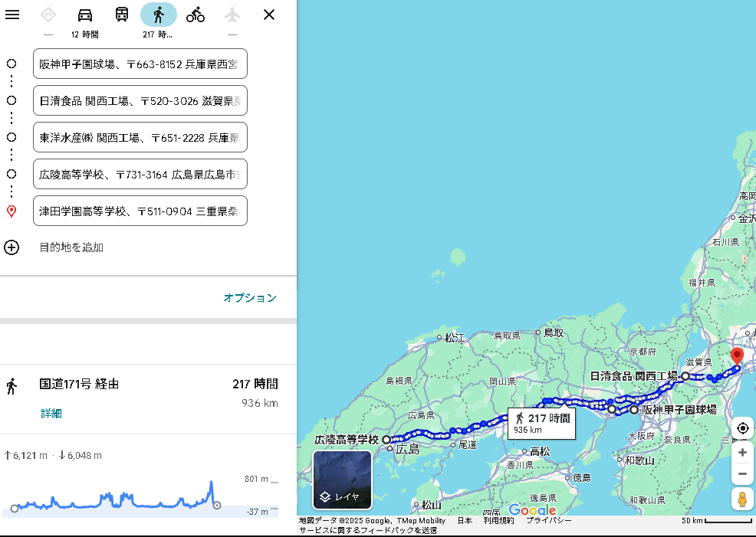Image resolution: width=756 pixels, height=537 pixels.
Task: Click the plus icon to add destination
Action: click(12, 247)
